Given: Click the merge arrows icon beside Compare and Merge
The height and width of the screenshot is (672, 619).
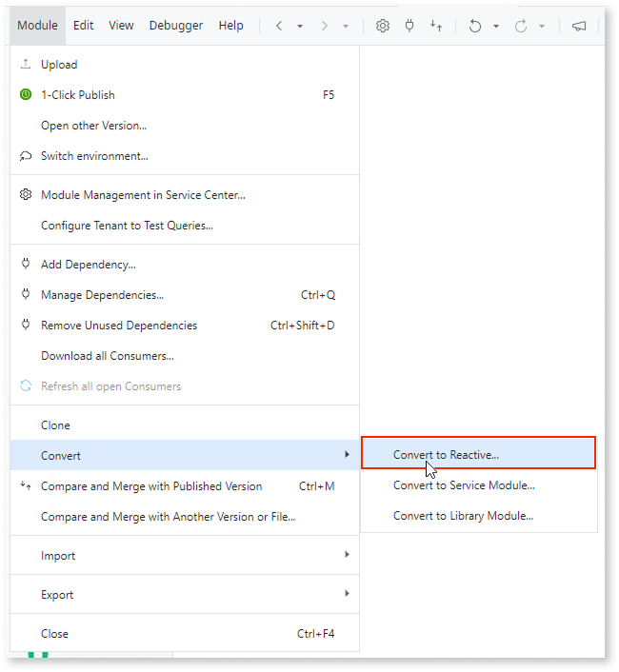Looking at the screenshot, I should point(26,485).
